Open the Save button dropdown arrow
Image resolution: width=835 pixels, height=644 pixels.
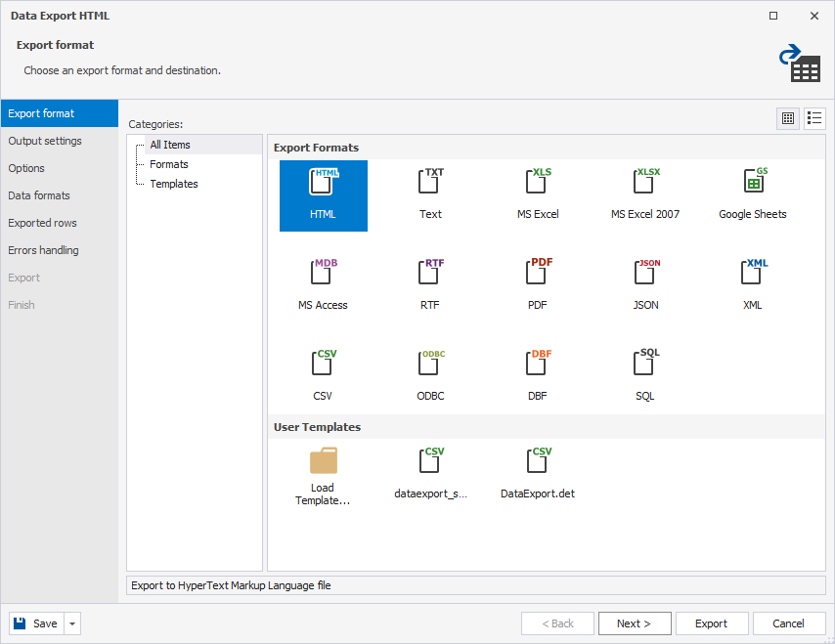(72, 623)
